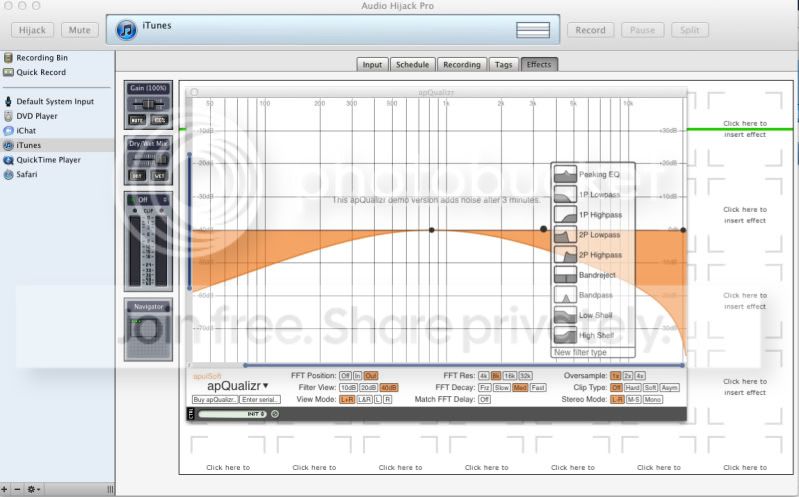799x497 pixels.
Task: Choose the Low Shelf filter icon
Action: click(565, 315)
